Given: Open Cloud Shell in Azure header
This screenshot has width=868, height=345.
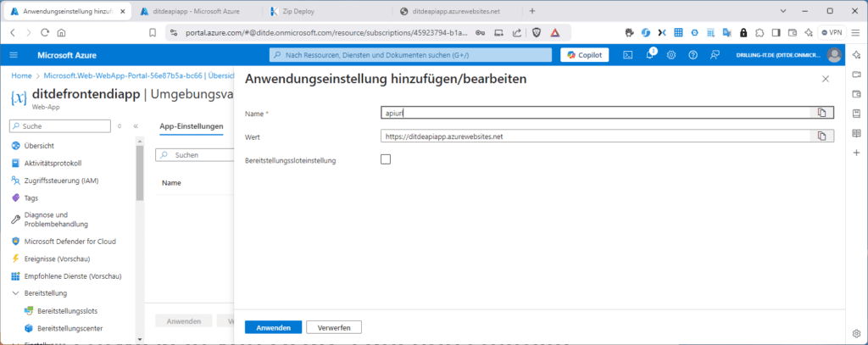Looking at the screenshot, I should click(628, 55).
